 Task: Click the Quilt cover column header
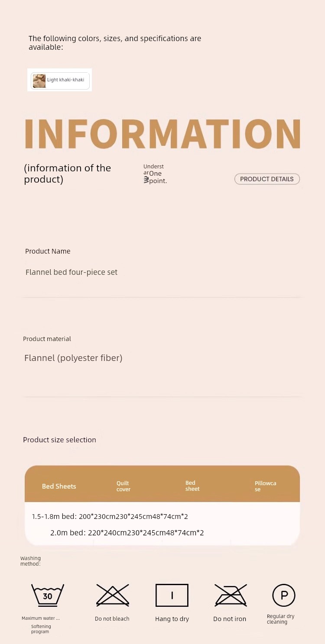(x=123, y=486)
